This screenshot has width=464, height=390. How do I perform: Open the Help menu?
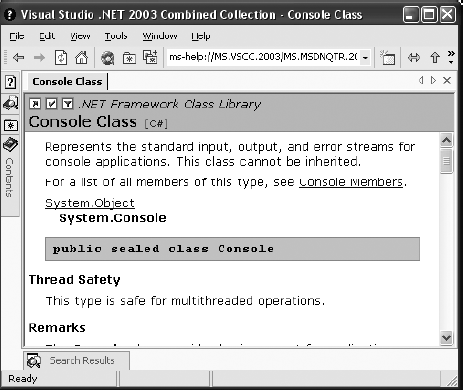pyautogui.click(x=201, y=36)
